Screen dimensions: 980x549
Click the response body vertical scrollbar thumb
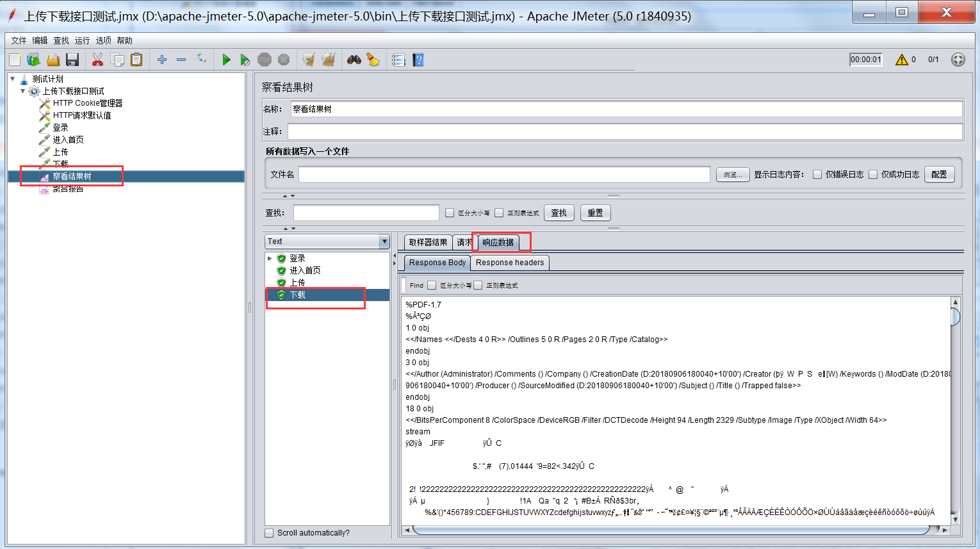(x=955, y=316)
